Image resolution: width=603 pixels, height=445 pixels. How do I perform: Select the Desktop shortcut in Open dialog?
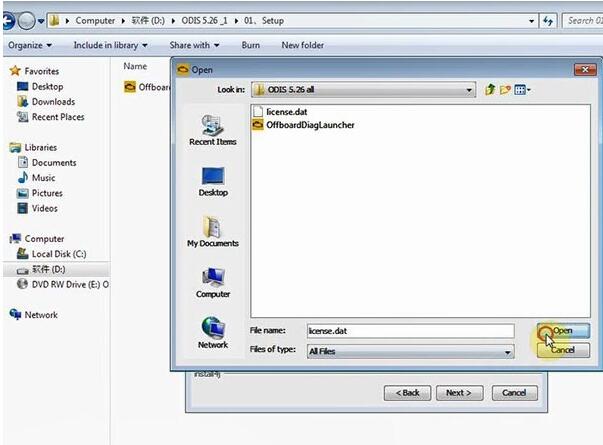tap(213, 182)
